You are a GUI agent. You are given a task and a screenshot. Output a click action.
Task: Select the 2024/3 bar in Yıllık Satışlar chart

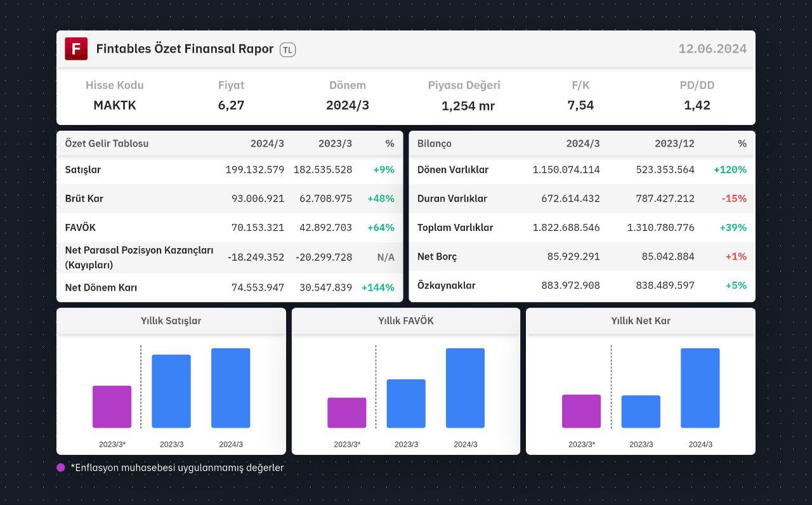(231, 388)
